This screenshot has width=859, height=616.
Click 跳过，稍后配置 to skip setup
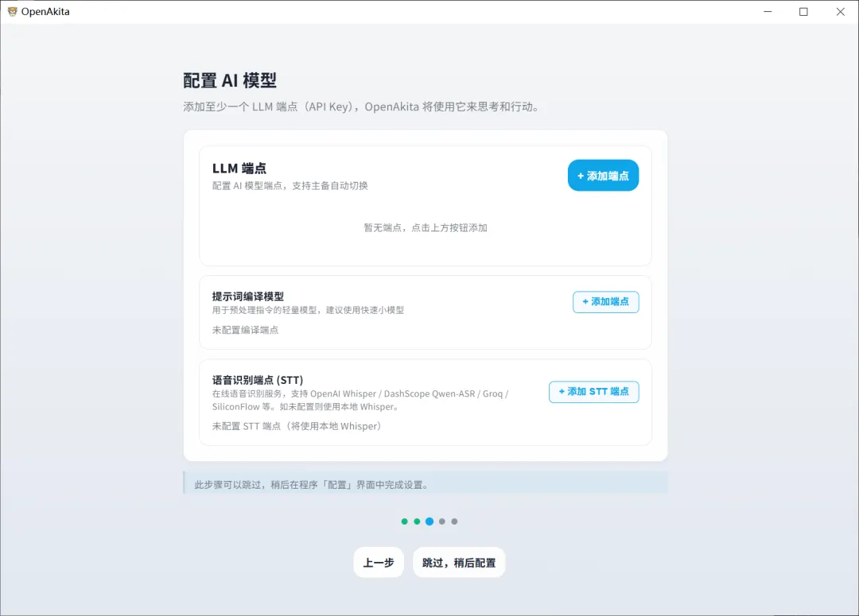coord(459,562)
